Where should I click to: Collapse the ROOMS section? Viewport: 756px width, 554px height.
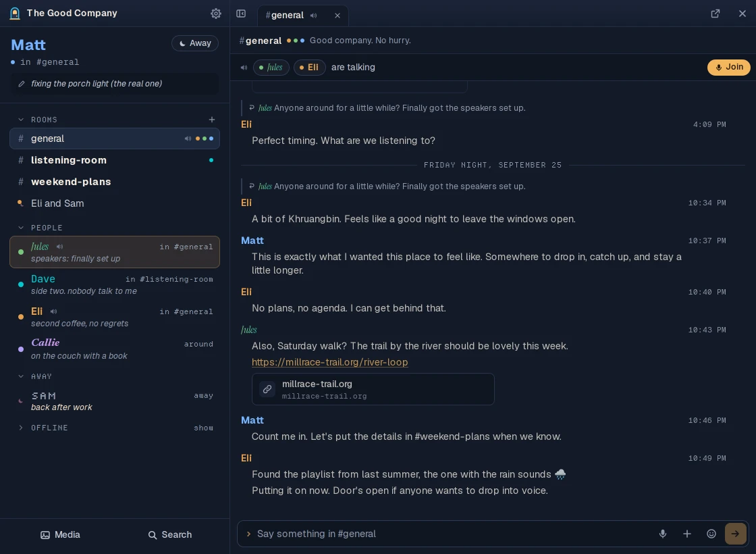pyautogui.click(x=21, y=120)
